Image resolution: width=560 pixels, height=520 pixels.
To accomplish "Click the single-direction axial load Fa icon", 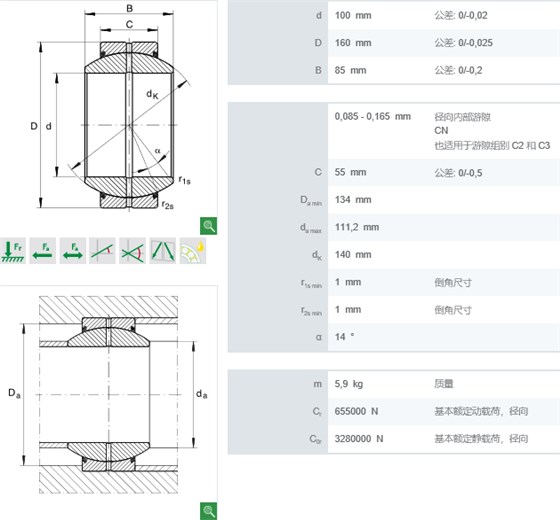I will [43, 251].
